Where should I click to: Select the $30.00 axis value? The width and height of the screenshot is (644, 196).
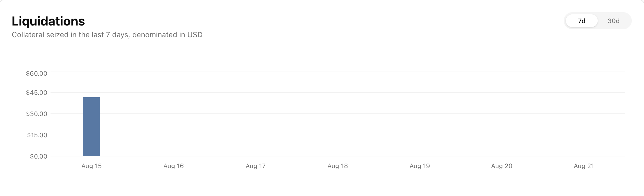point(36,114)
